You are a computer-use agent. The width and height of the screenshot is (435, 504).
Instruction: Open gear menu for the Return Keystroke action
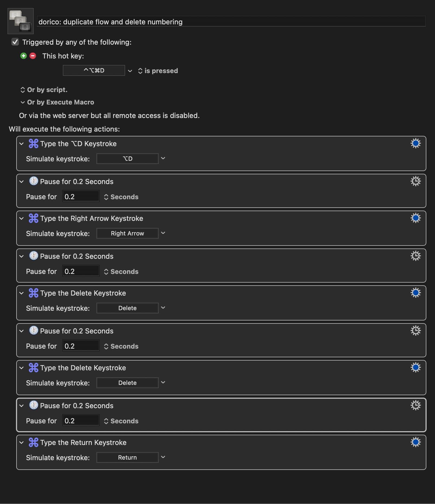pos(415,442)
